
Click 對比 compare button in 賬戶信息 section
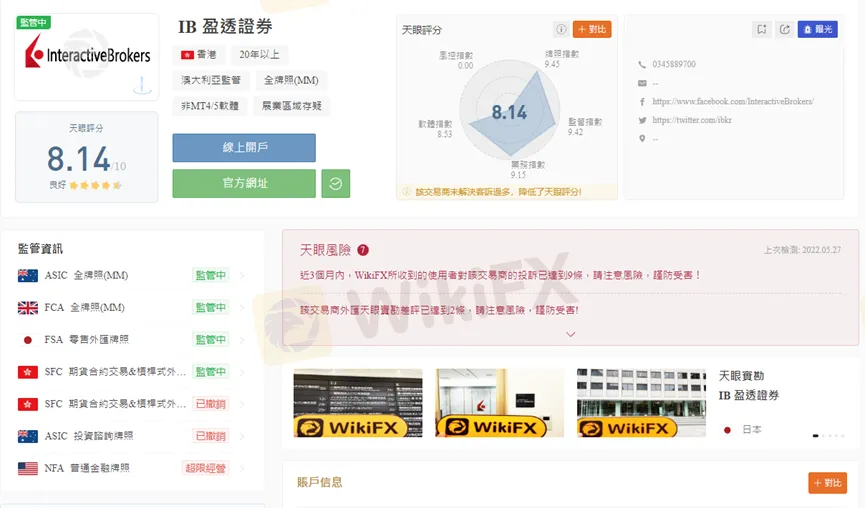pyautogui.click(x=827, y=483)
